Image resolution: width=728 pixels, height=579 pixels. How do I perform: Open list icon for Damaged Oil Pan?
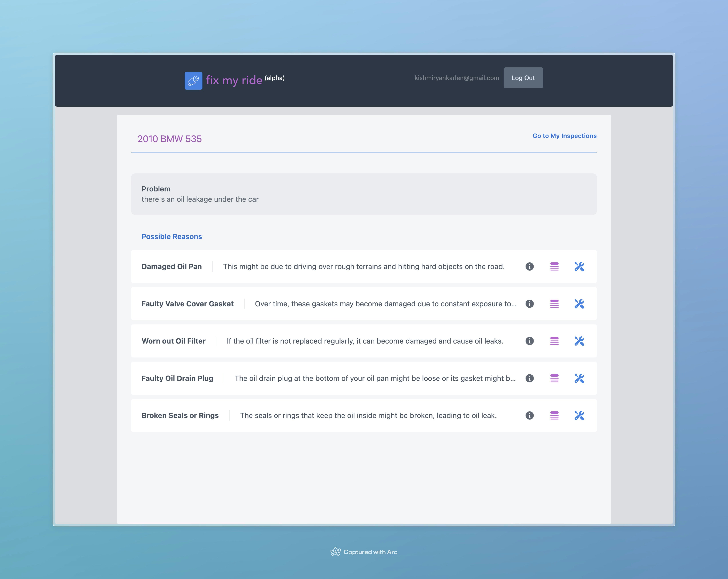click(x=554, y=266)
